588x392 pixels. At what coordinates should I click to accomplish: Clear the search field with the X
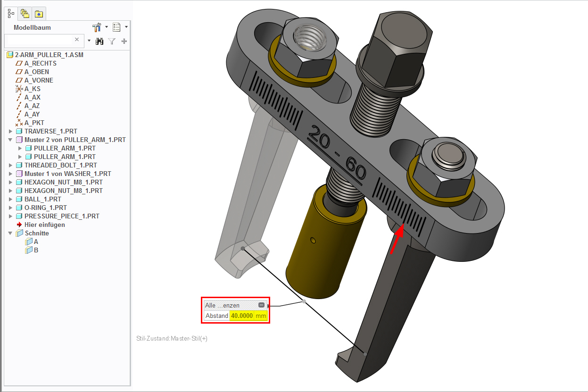pyautogui.click(x=77, y=40)
